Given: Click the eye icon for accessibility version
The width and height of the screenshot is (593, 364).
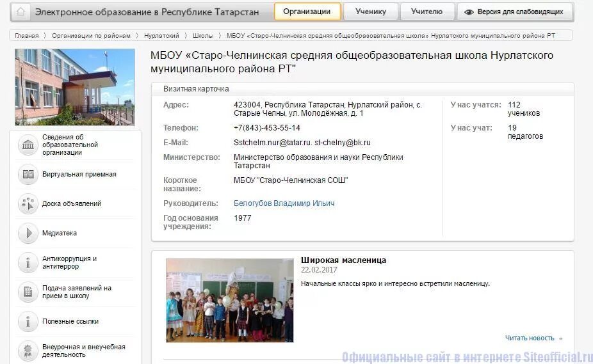Looking at the screenshot, I should point(469,12).
